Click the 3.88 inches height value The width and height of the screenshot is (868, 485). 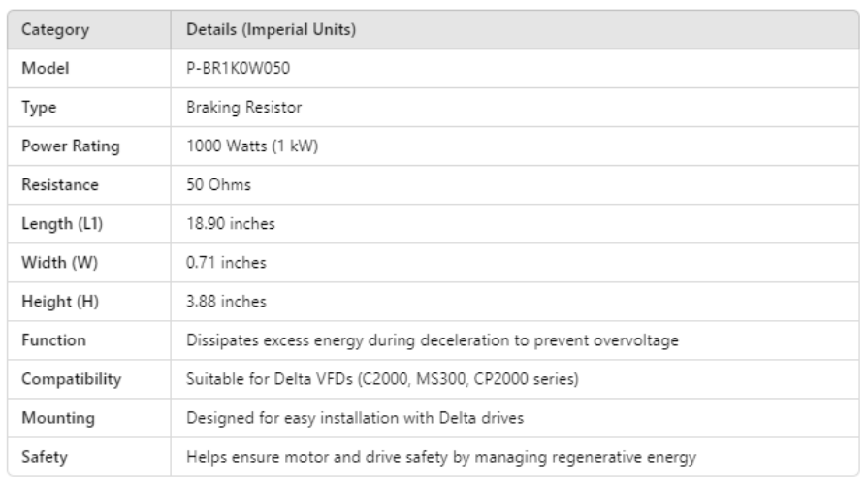[227, 302]
